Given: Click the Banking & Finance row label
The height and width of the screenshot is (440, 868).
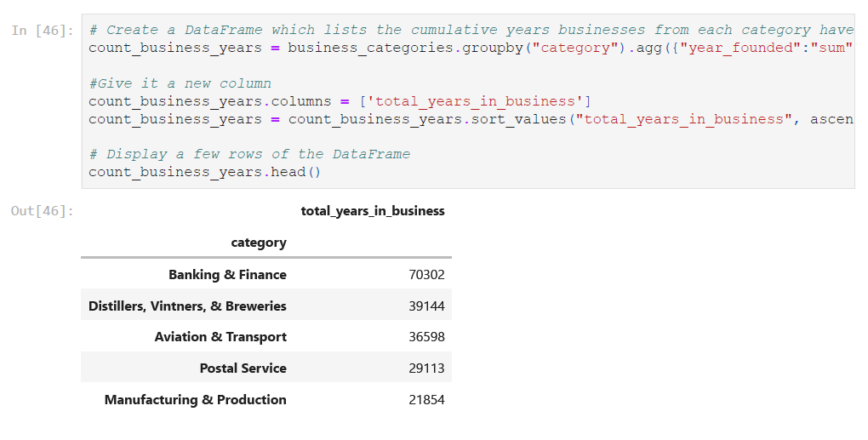Looking at the screenshot, I should pyautogui.click(x=227, y=275).
